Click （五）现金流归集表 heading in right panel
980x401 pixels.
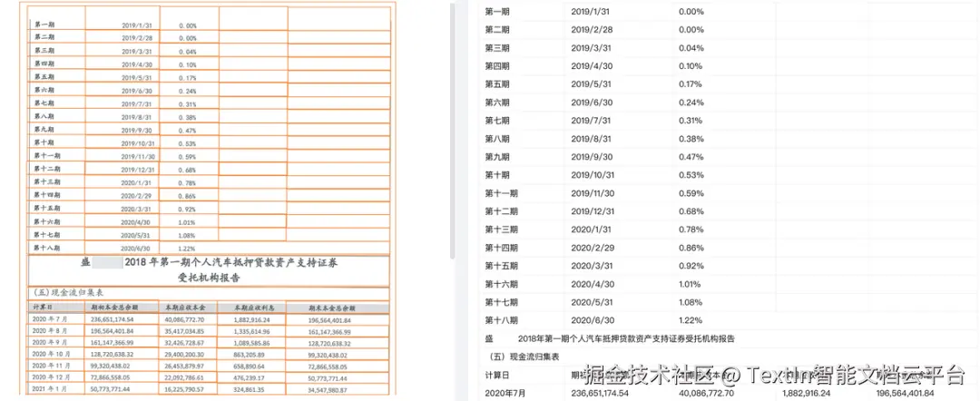[523, 357]
